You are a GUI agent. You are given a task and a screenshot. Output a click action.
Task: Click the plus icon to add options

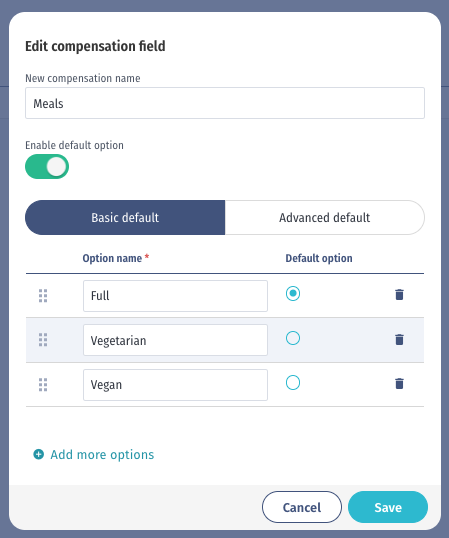coord(38,454)
